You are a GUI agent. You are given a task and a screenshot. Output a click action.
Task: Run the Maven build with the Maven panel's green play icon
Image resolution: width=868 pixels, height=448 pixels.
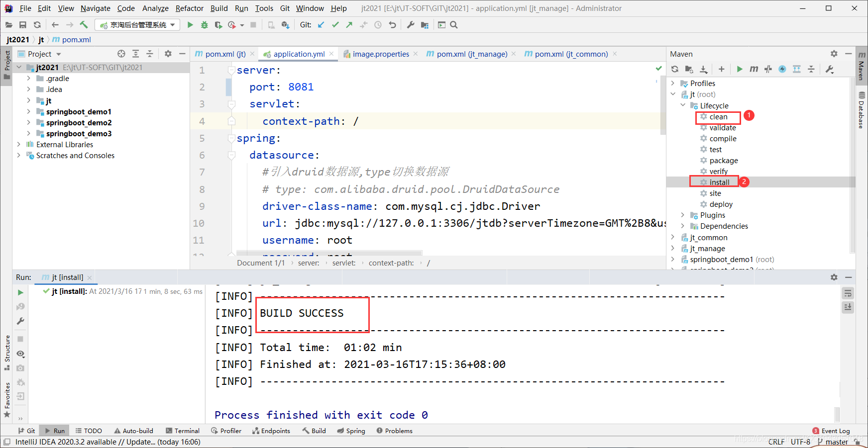pos(740,69)
